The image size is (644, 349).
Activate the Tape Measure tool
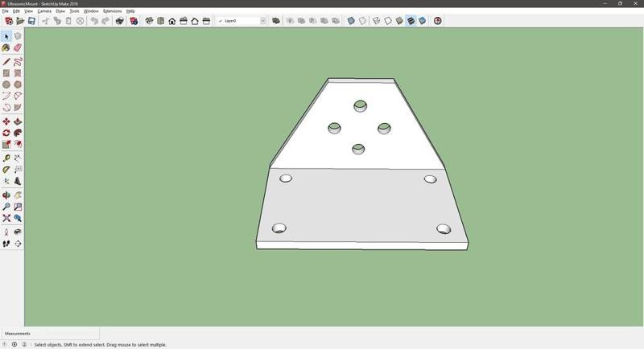[x=6, y=158]
